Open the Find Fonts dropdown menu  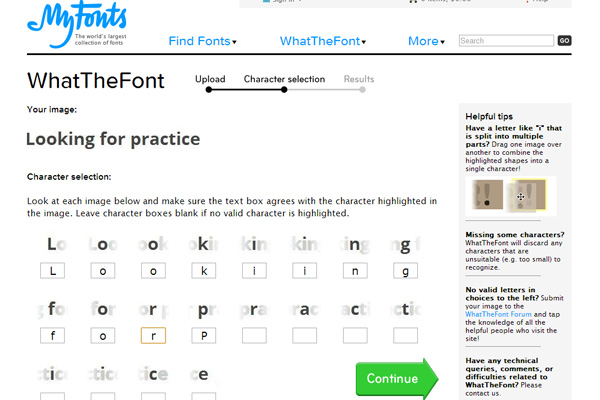tap(202, 41)
